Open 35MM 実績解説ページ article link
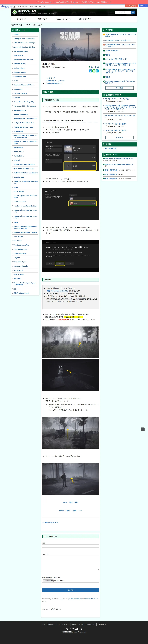The width and height of the screenshot is (148, 644). click(x=54, y=83)
